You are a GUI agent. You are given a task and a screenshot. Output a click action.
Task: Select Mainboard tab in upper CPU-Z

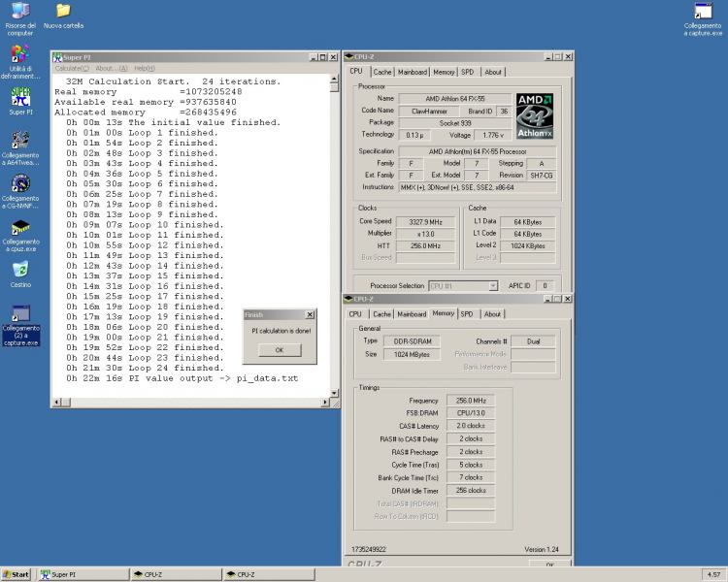point(413,72)
